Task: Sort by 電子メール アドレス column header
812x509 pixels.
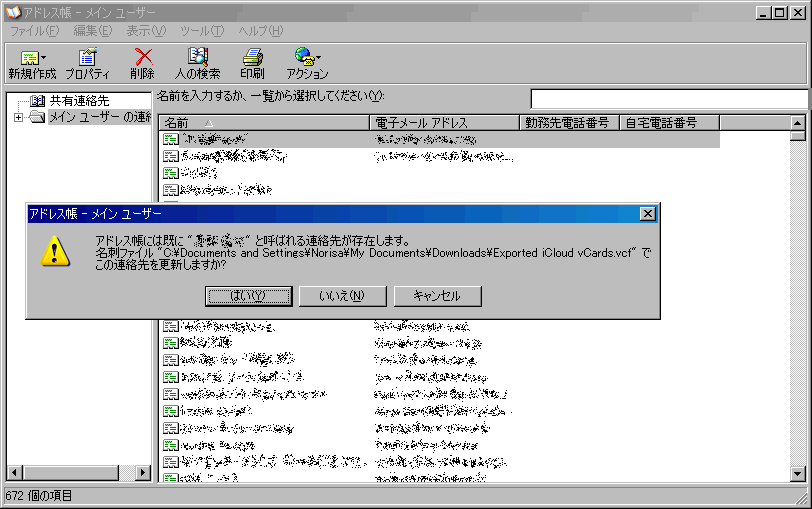Action: pos(444,123)
